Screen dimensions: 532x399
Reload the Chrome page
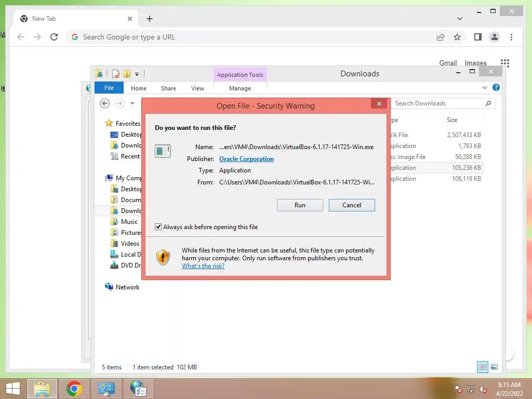tap(54, 37)
